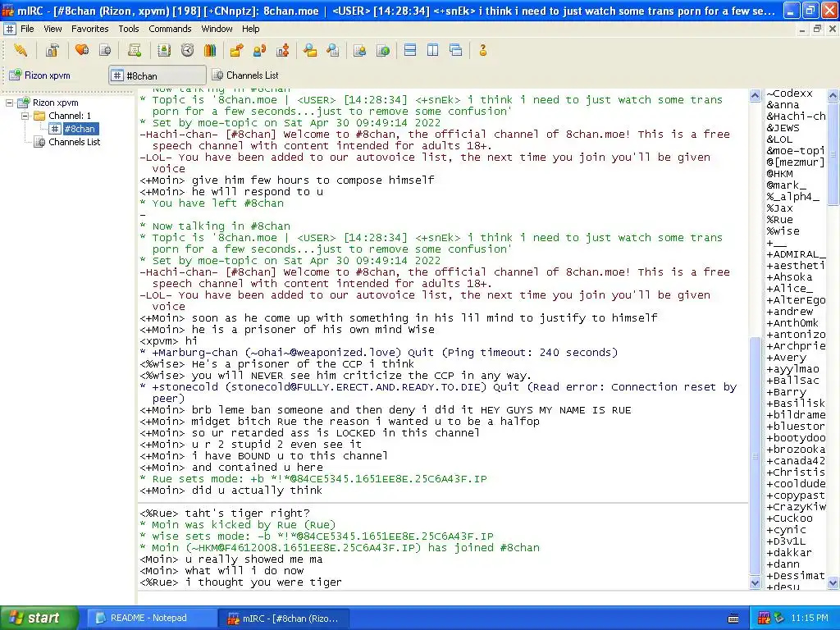840x630 pixels.
Task: Select the #8chan switchbar button
Action: point(157,75)
